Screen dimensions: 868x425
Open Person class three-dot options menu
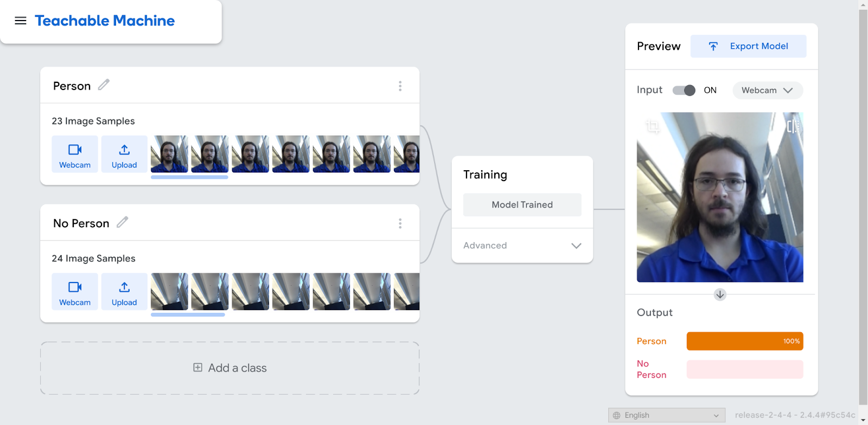(400, 86)
